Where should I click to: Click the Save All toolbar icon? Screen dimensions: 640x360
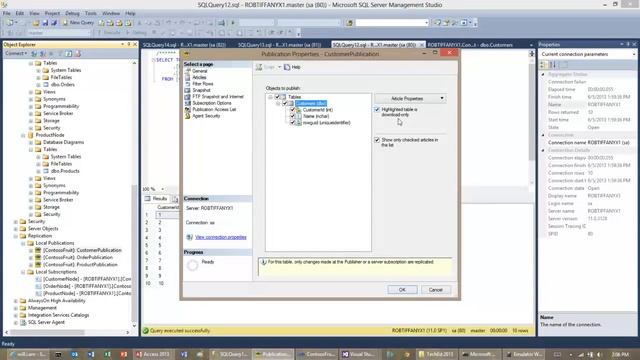click(x=53, y=23)
